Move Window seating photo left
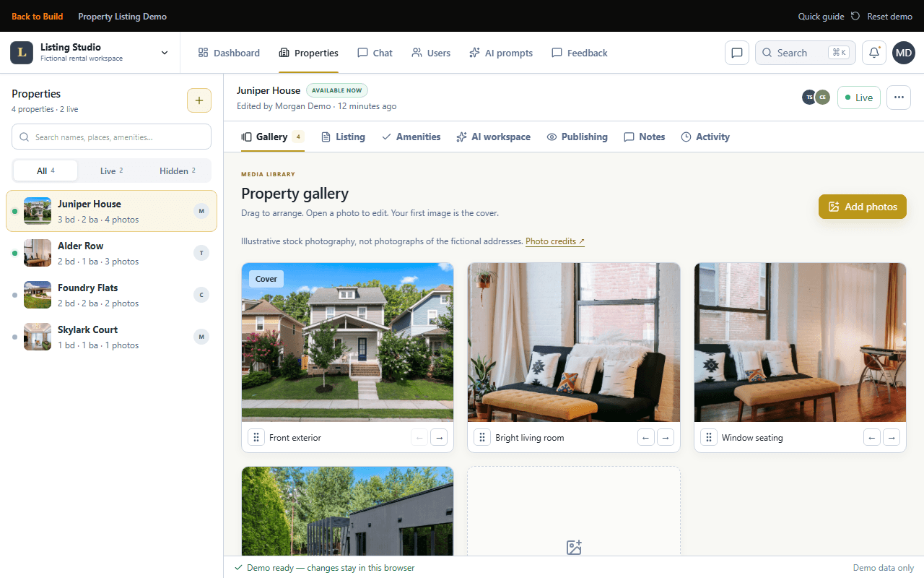The image size is (924, 578). [x=872, y=438]
